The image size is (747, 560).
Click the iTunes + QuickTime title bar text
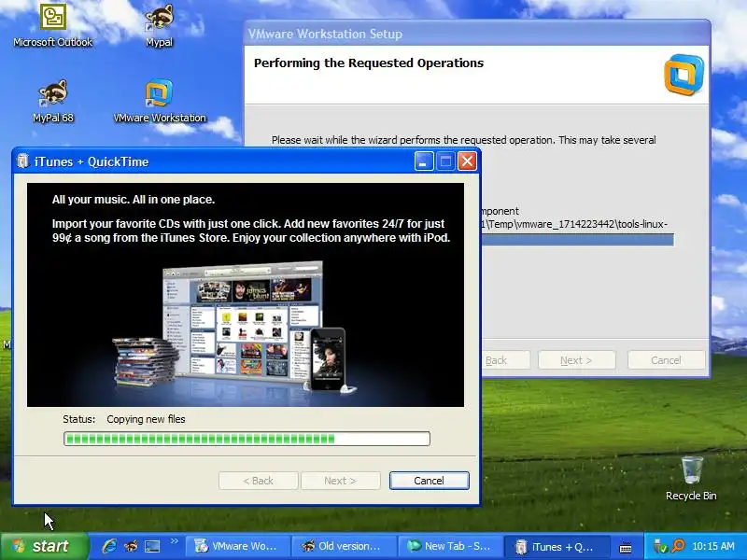pos(92,161)
